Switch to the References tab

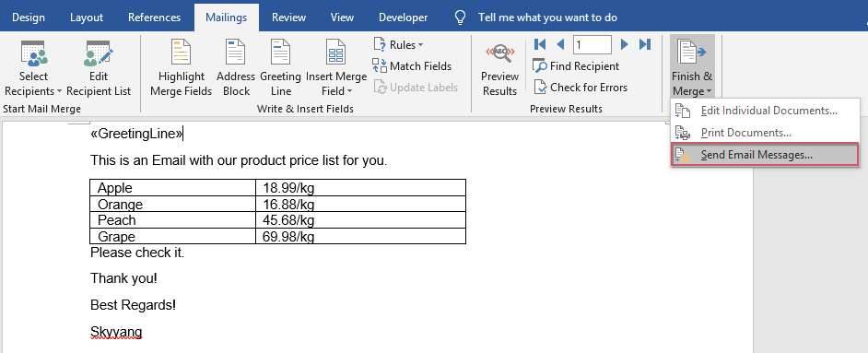(154, 18)
